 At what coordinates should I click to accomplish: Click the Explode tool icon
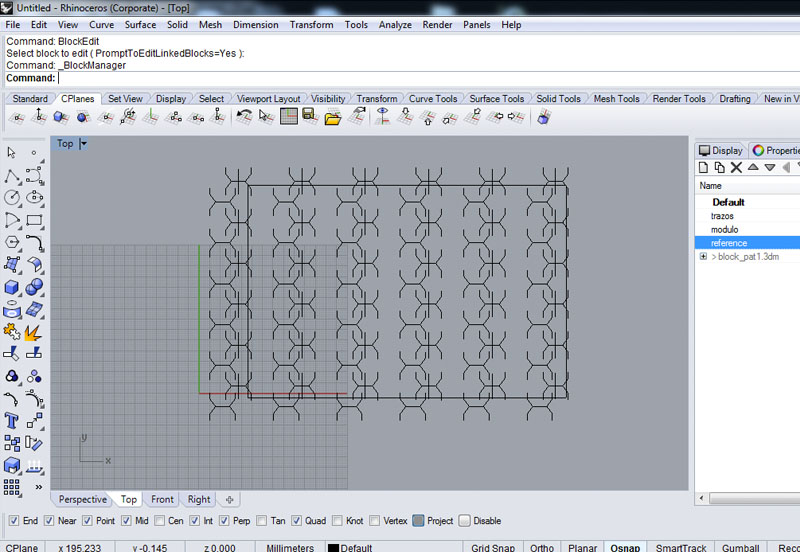34,332
